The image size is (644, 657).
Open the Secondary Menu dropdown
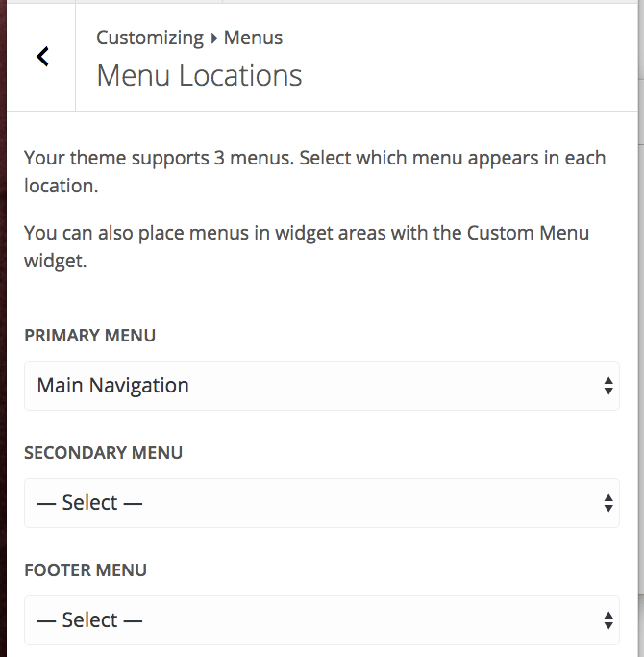321,503
